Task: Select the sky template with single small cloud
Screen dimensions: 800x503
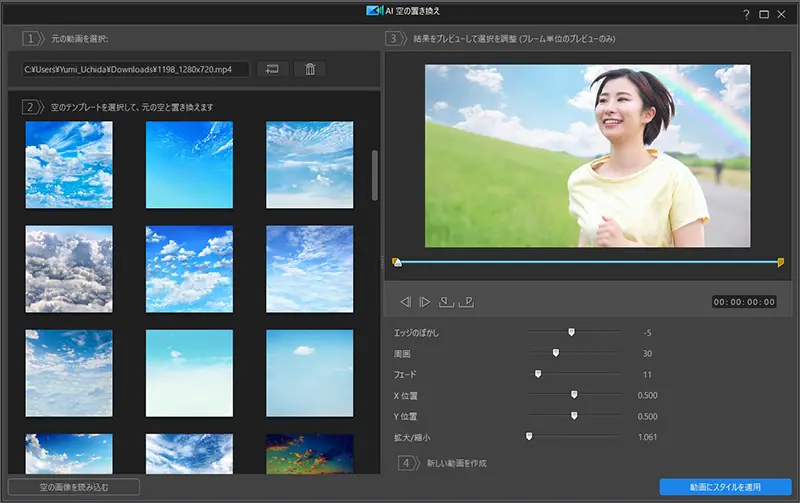Action: click(x=310, y=373)
